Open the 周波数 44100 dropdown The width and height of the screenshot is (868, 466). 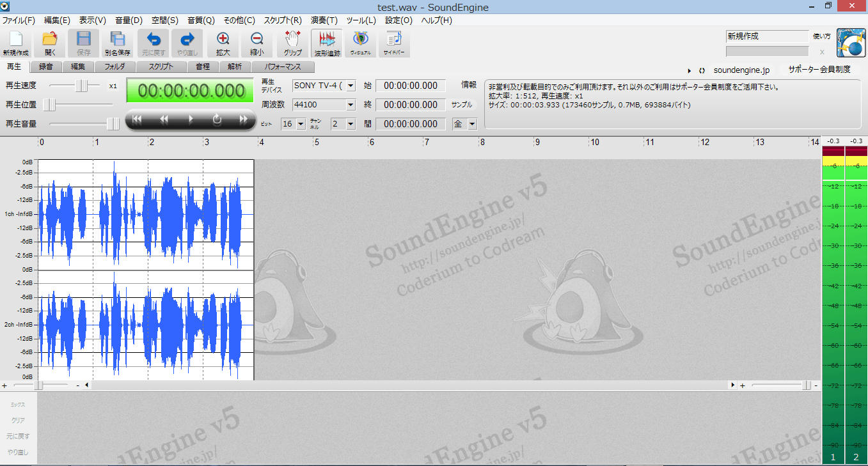coord(351,105)
